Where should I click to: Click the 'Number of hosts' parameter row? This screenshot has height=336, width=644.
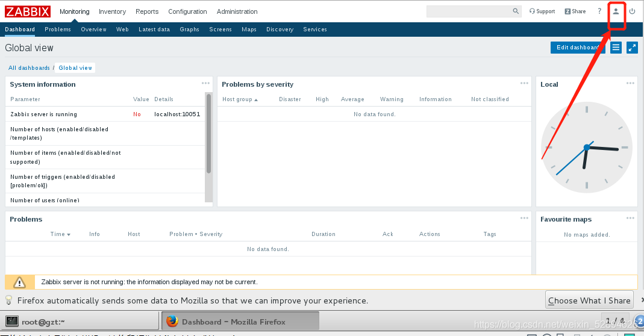(x=105, y=134)
